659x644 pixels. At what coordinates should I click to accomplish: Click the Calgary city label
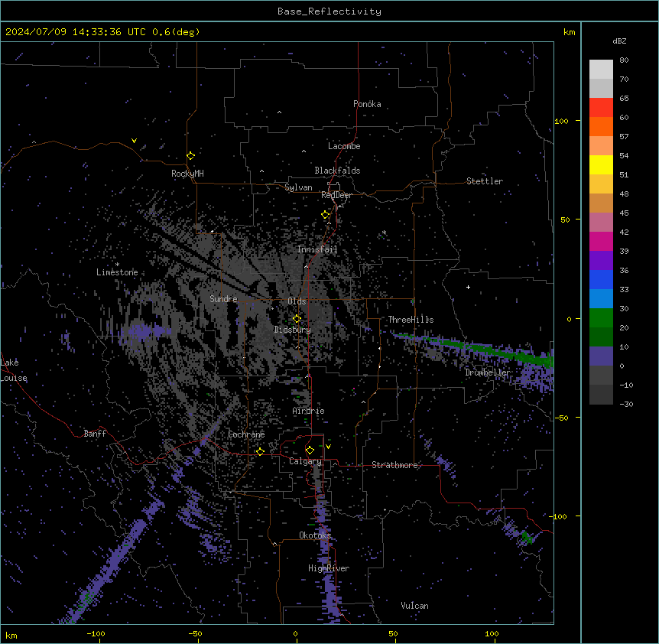coord(305,461)
